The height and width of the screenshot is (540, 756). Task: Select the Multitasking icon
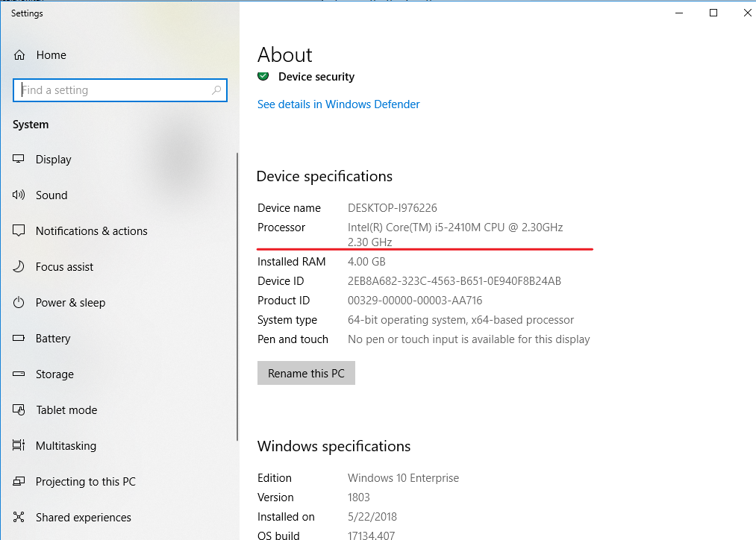tap(19, 445)
